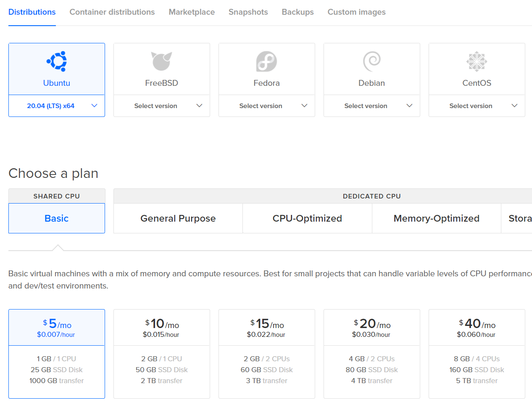
Task: Open Fedora Select version dropdown
Action: tap(267, 106)
